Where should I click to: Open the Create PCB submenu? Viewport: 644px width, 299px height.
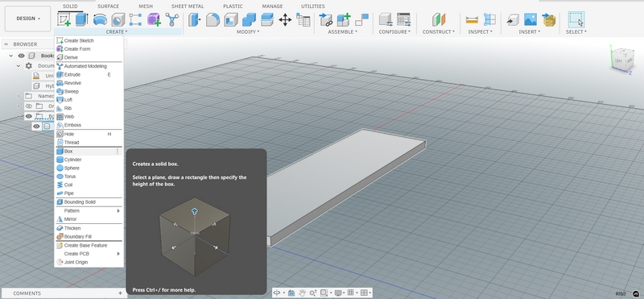coord(89,254)
